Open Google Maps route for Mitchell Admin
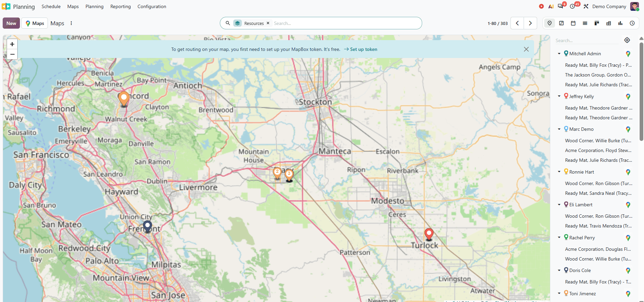 628,54
